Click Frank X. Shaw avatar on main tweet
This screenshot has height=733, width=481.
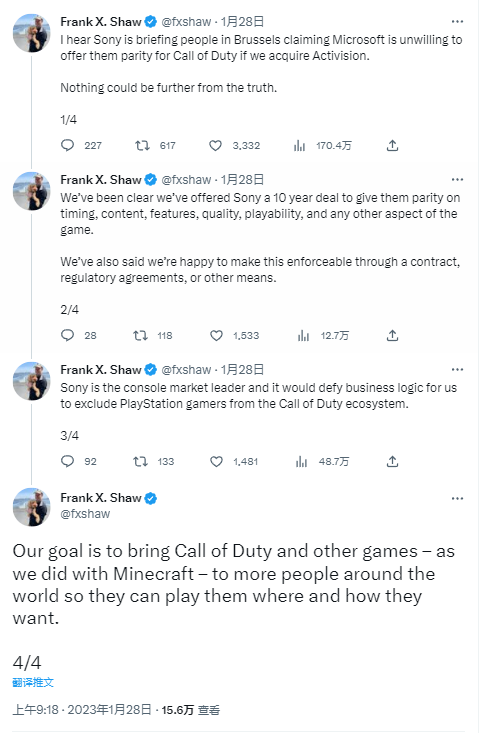(31, 507)
